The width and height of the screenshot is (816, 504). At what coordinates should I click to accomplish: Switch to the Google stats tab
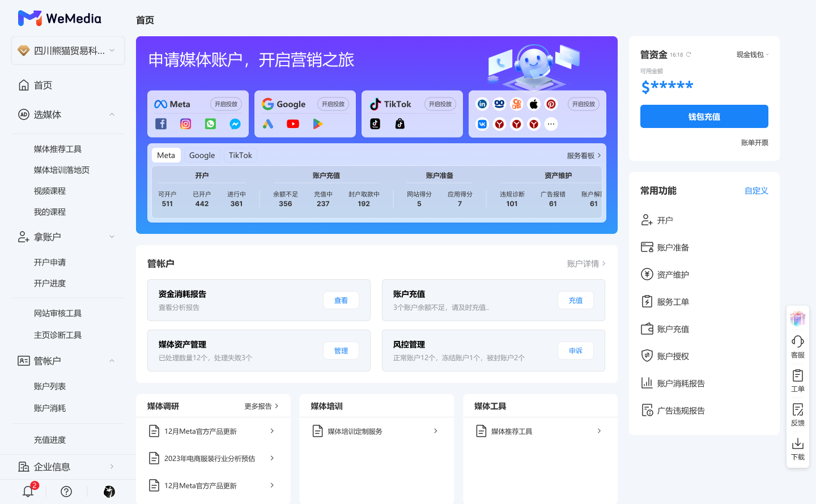(202, 155)
